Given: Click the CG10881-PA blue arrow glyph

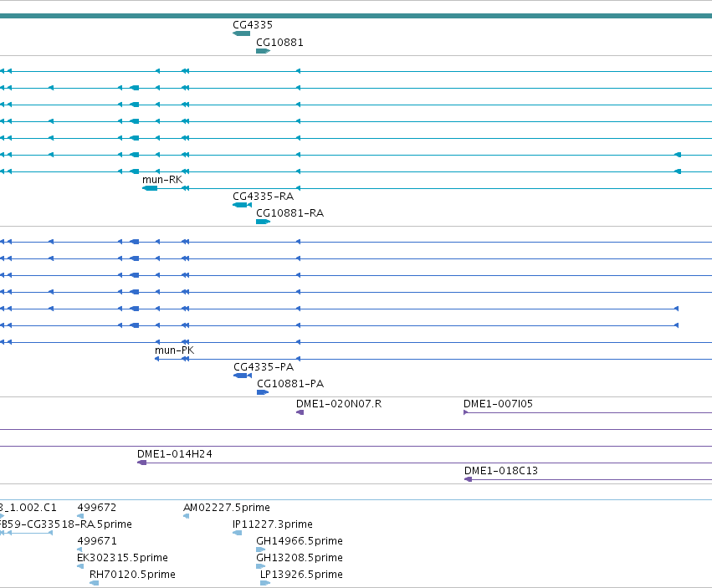Looking at the screenshot, I should click(x=263, y=392).
